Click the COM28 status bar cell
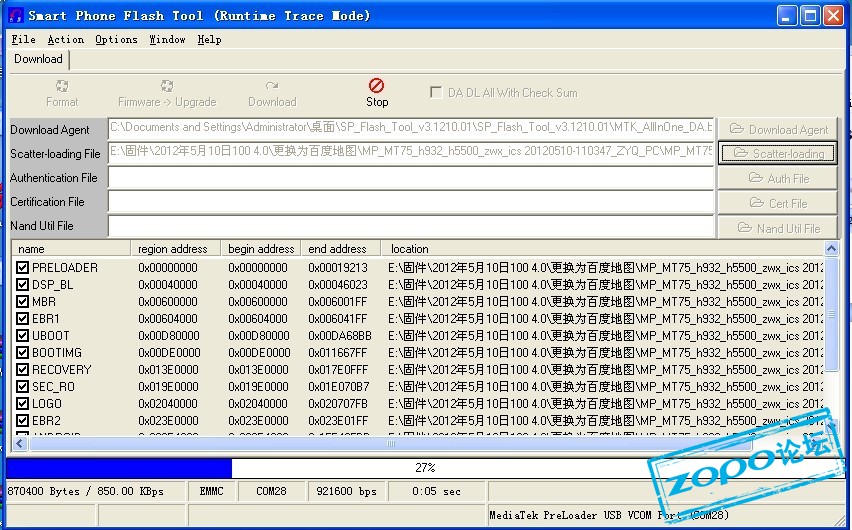 coord(272,491)
